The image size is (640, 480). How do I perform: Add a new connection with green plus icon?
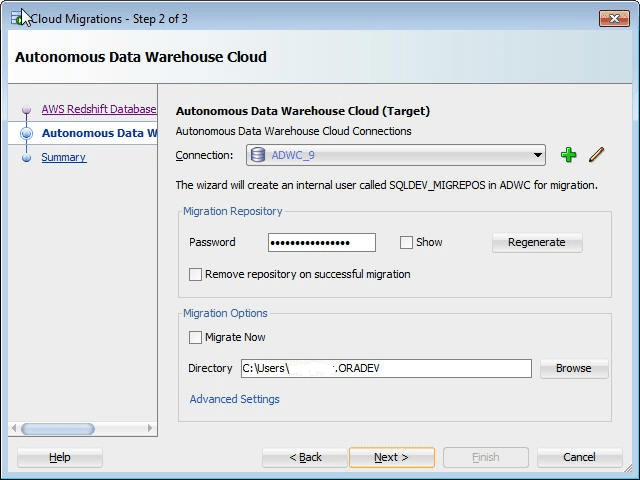[x=568, y=155]
